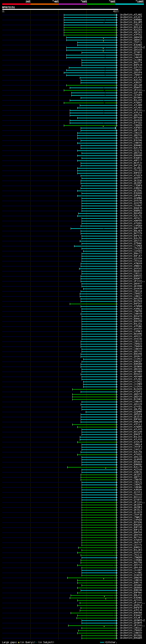Viewport: 146px width, 644px height.
Task: Open hit UniRef100_A9PII7
Action: pos(131,161)
